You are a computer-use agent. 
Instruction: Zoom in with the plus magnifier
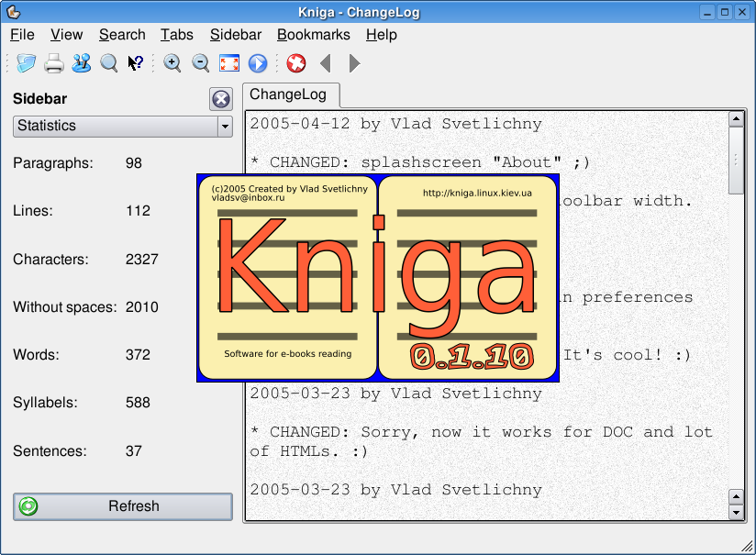pyautogui.click(x=172, y=63)
